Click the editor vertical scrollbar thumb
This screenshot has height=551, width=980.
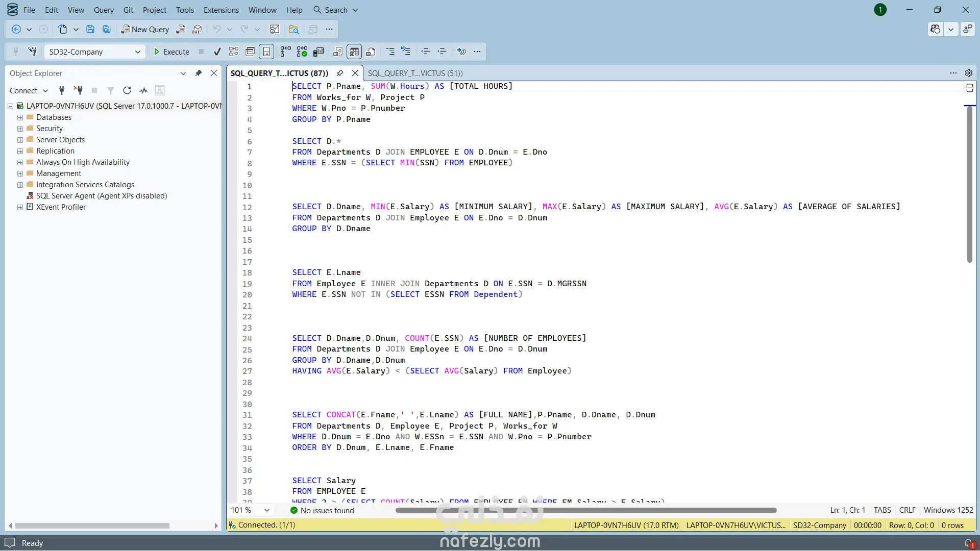(970, 185)
